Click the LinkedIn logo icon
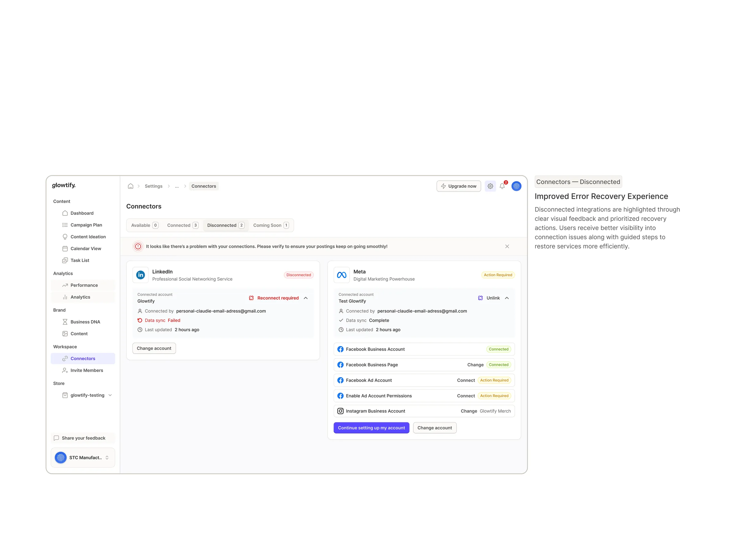This screenshot has height=560, width=736. pyautogui.click(x=141, y=275)
